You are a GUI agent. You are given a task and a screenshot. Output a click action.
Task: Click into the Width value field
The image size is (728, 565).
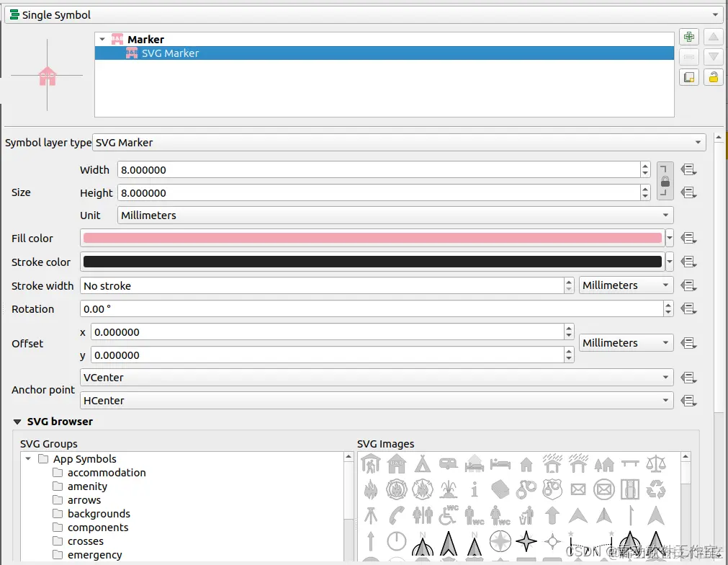pyautogui.click(x=379, y=170)
